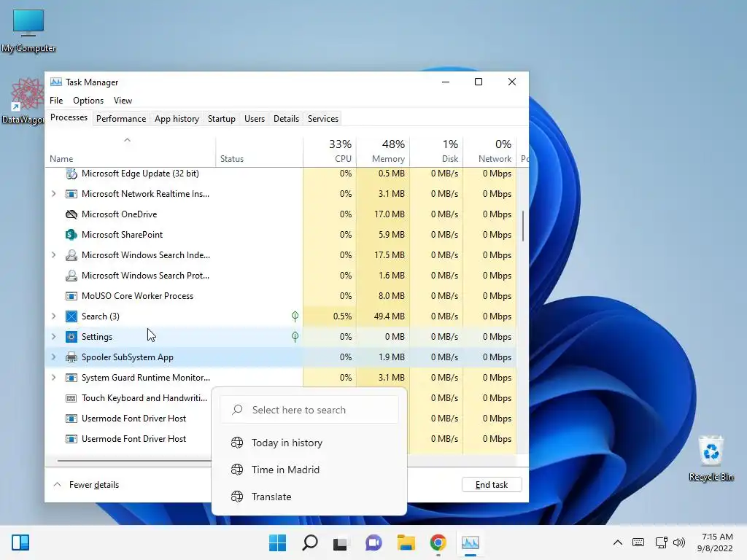Click the Microsoft Network Realtime Inspection icon

[x=71, y=194]
